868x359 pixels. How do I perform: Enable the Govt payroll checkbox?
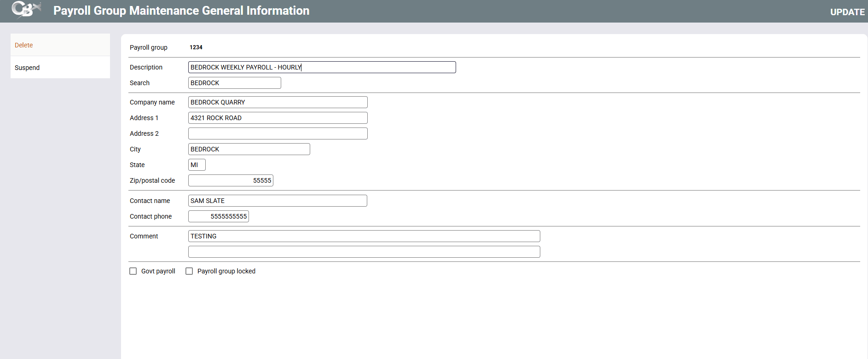click(x=133, y=271)
